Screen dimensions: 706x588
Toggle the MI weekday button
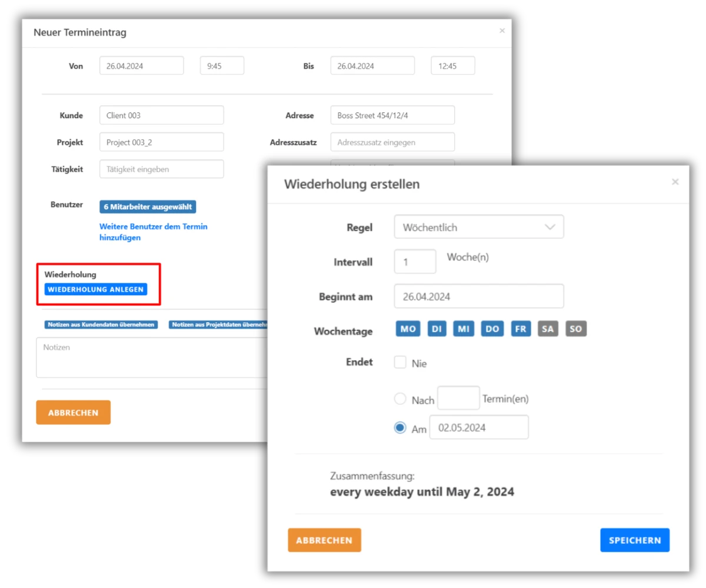pos(464,329)
